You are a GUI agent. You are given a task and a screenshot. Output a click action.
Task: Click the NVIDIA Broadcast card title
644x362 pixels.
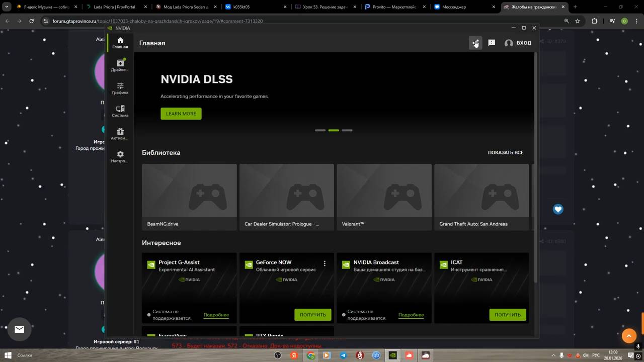(376, 262)
